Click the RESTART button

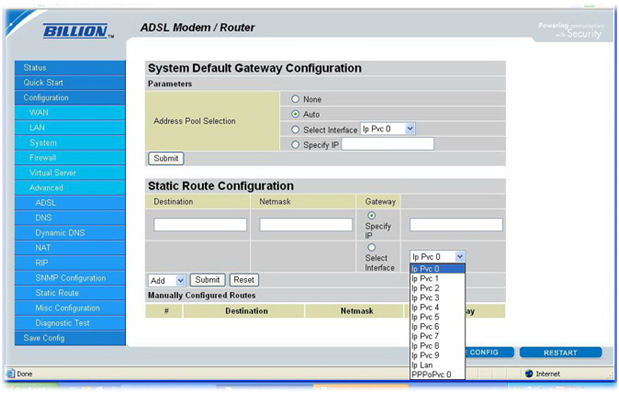pos(561,353)
